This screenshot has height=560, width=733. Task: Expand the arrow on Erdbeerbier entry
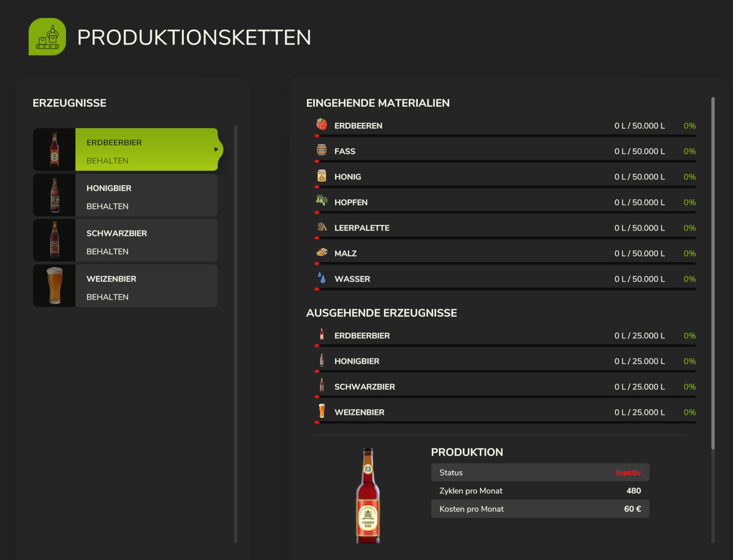click(216, 149)
